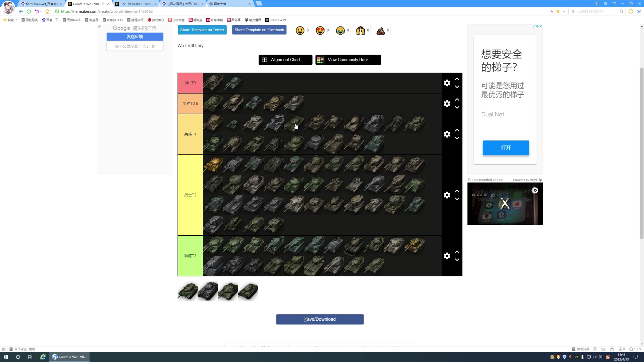Screen dimensions: 644x362
Task: Move 英雄T1 row down with arrow
Action: pyautogui.click(x=457, y=138)
